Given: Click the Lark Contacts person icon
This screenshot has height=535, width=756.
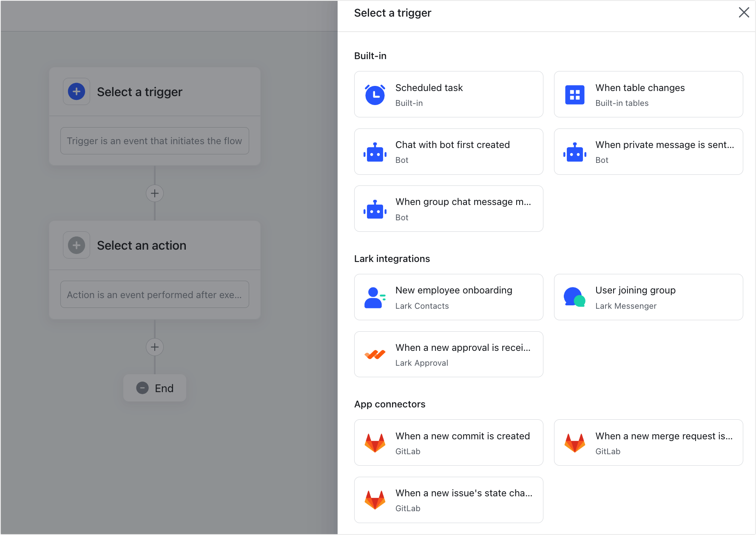Looking at the screenshot, I should pyautogui.click(x=375, y=297).
